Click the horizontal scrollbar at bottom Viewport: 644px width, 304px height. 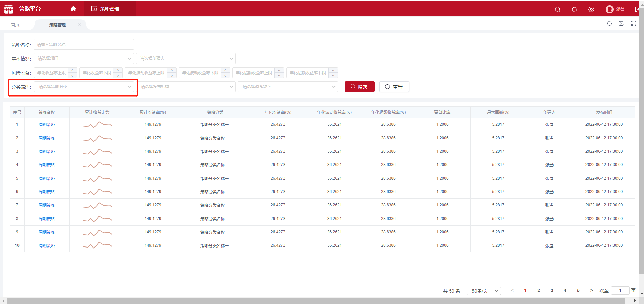click(x=316, y=301)
